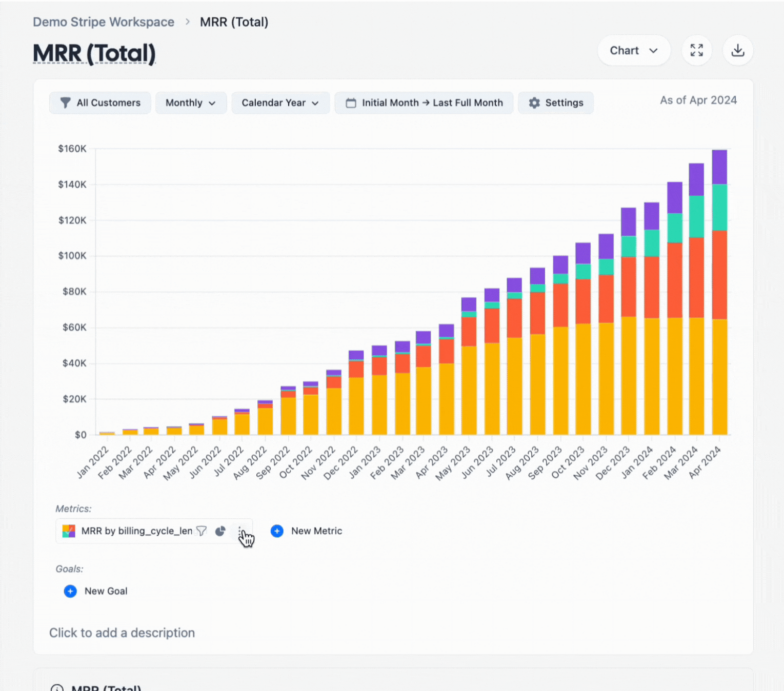Expand the Calendar Year dropdown
Screen dimensions: 784x691
pyautogui.click(x=280, y=103)
